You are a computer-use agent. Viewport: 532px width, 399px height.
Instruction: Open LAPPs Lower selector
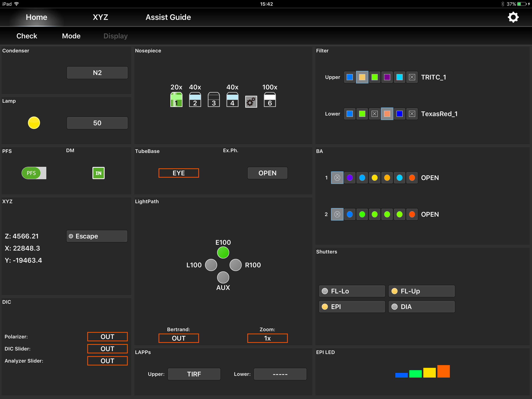[x=280, y=374]
